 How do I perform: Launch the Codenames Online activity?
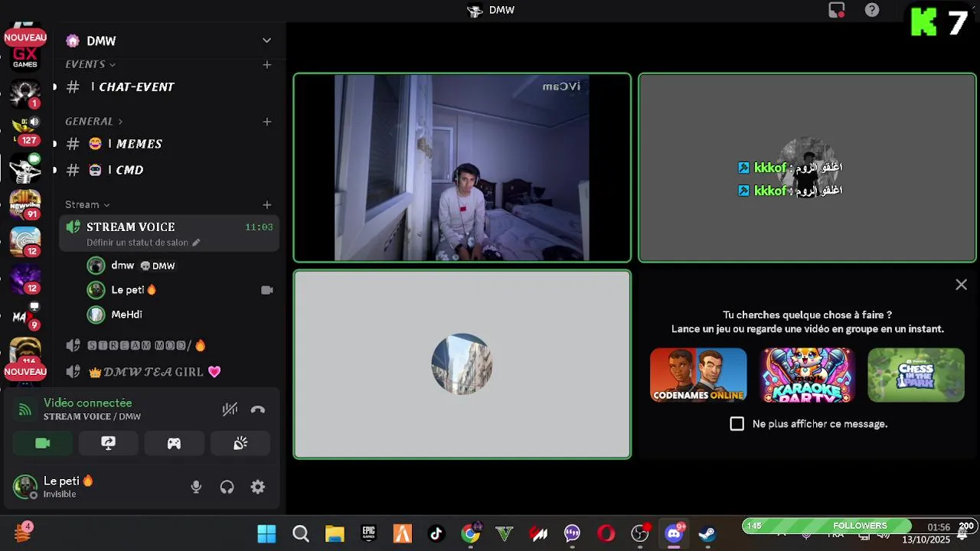click(x=698, y=375)
